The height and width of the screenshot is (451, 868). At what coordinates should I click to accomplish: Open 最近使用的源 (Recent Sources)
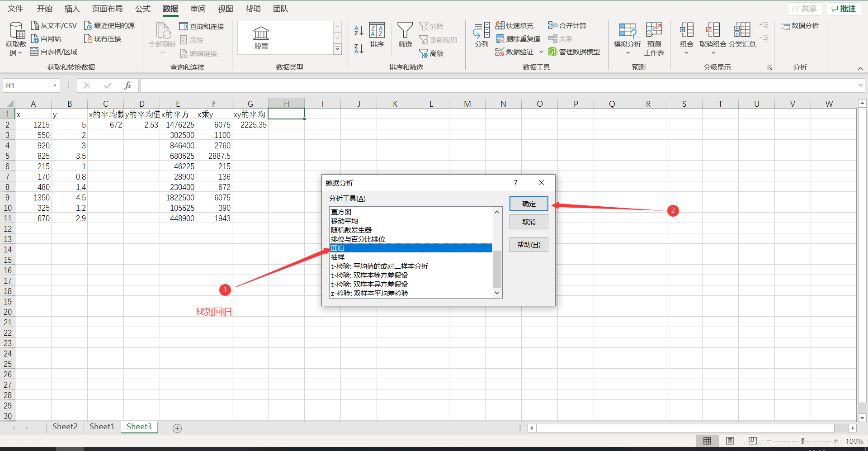109,25
